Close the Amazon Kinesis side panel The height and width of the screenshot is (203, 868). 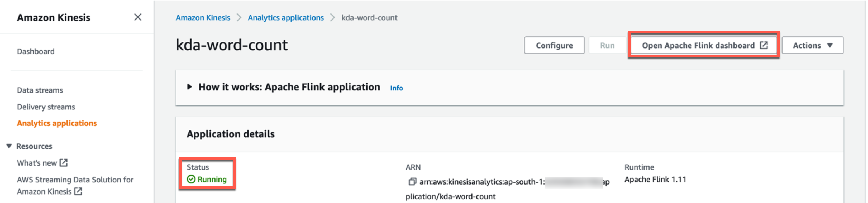click(x=137, y=17)
